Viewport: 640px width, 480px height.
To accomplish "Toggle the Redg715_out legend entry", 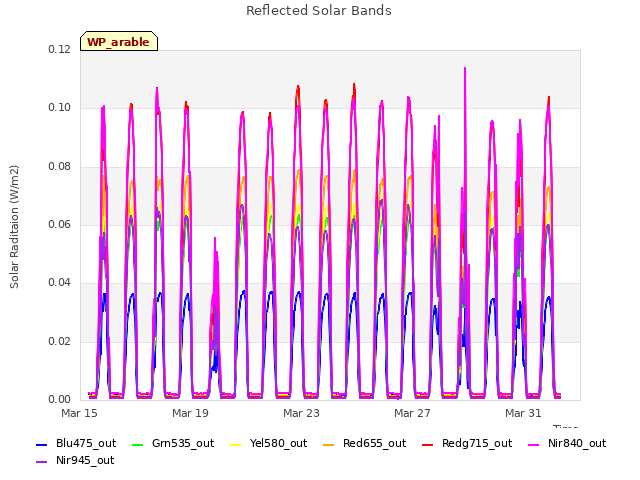I will 467,444.
